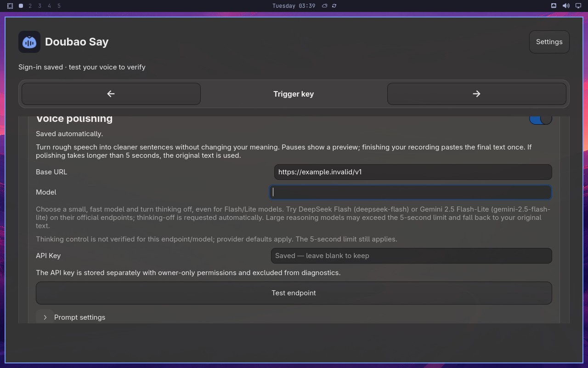Click the API key storage permissions note
The image size is (588, 368).
coord(188,273)
